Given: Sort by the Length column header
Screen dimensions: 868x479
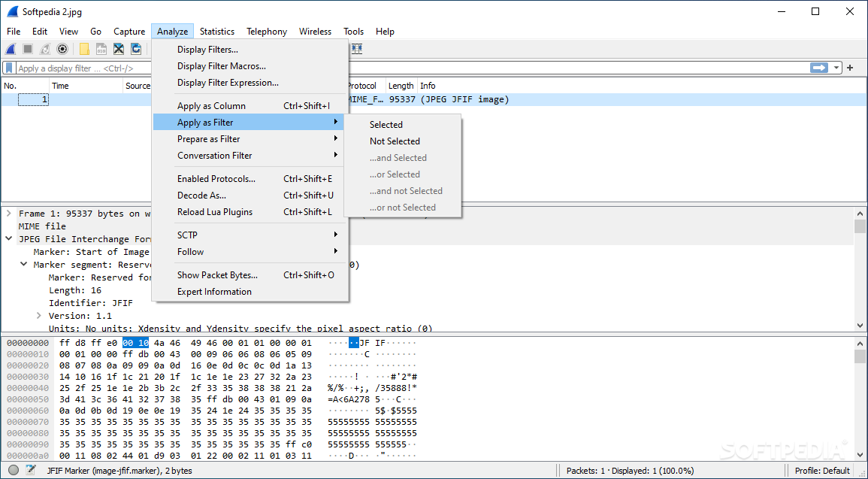Looking at the screenshot, I should pyautogui.click(x=401, y=86).
